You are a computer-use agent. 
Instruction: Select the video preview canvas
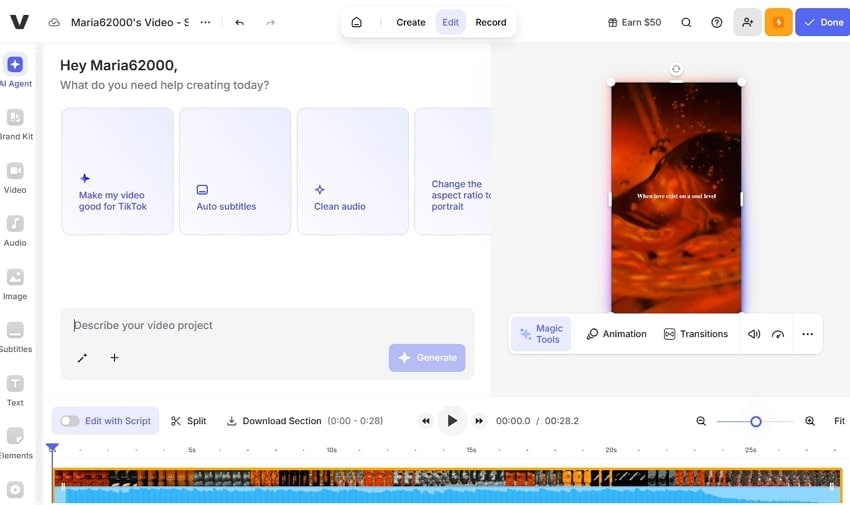pyautogui.click(x=676, y=198)
